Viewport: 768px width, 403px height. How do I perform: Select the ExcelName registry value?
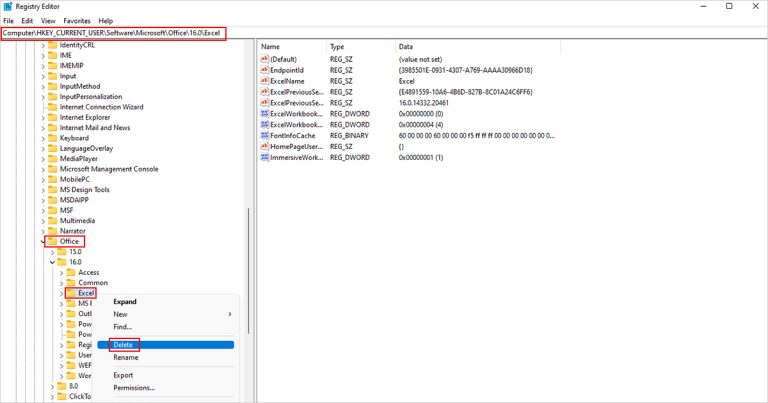(x=288, y=81)
